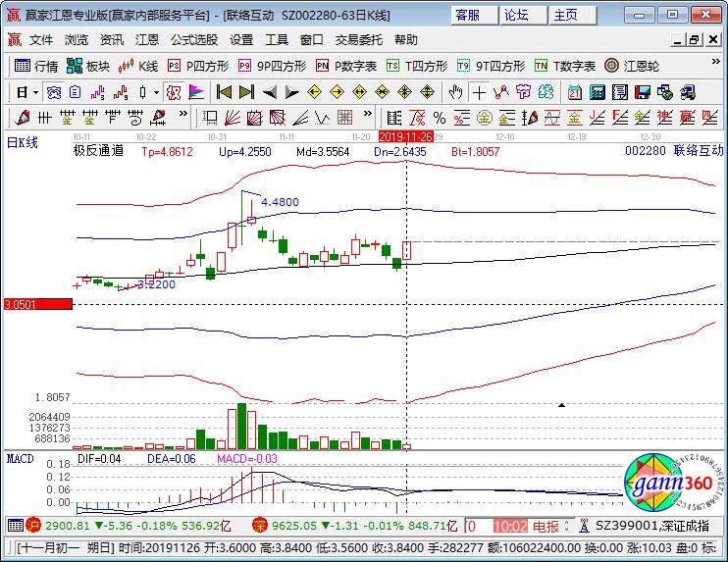
Task: Jump to last bar icon
Action: [246, 92]
